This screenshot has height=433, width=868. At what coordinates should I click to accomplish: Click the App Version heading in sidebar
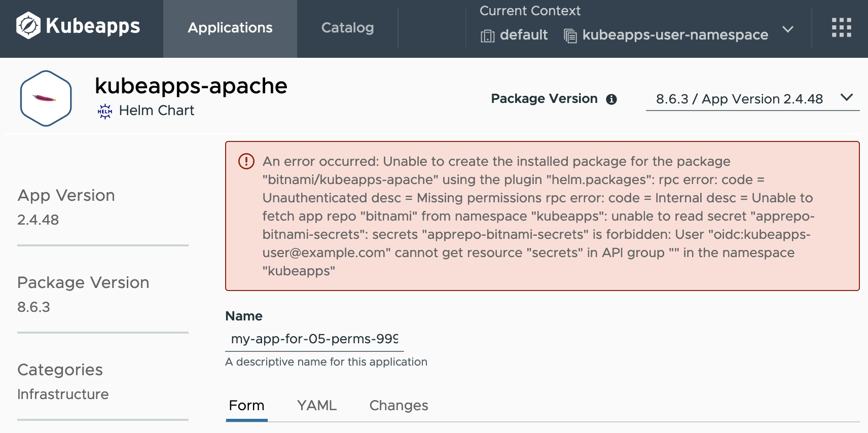[66, 195]
